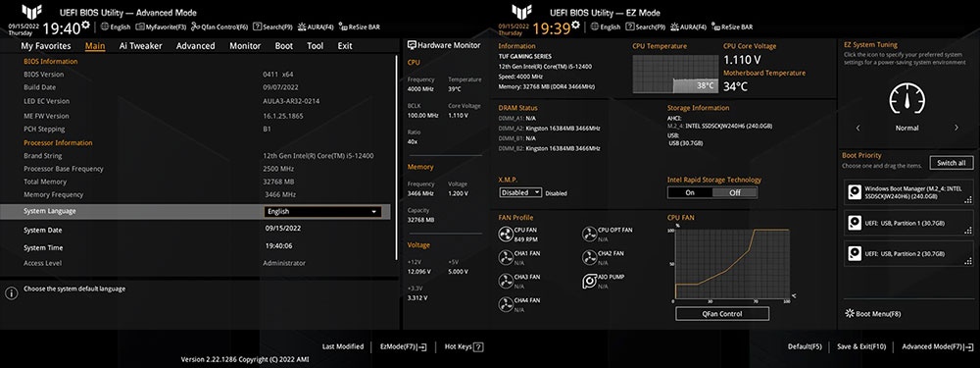The height and width of the screenshot is (368, 980).
Task: Set Intel Rapid Storage Technology to Off
Action: pos(734,192)
